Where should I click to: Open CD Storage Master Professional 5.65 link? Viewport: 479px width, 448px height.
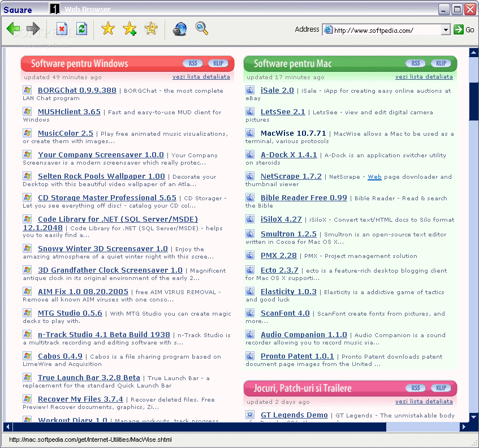pos(107,198)
